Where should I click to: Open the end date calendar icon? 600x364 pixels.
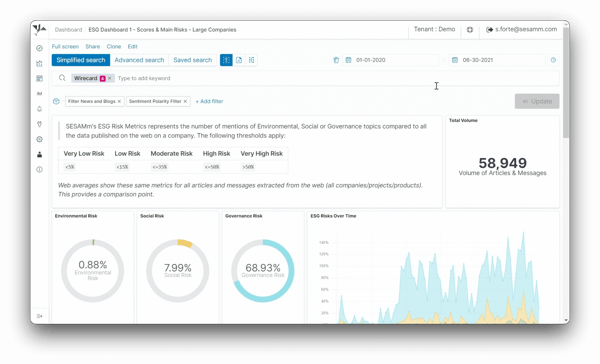coord(455,60)
